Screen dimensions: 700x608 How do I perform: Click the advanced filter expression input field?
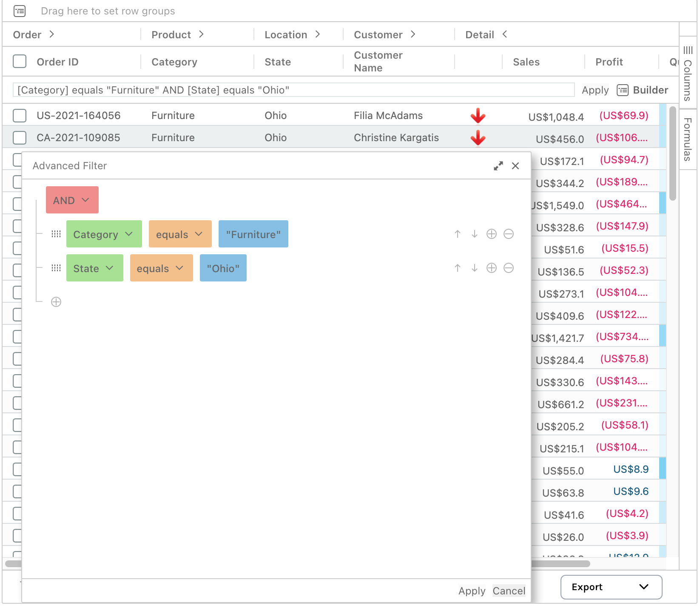pyautogui.click(x=293, y=90)
